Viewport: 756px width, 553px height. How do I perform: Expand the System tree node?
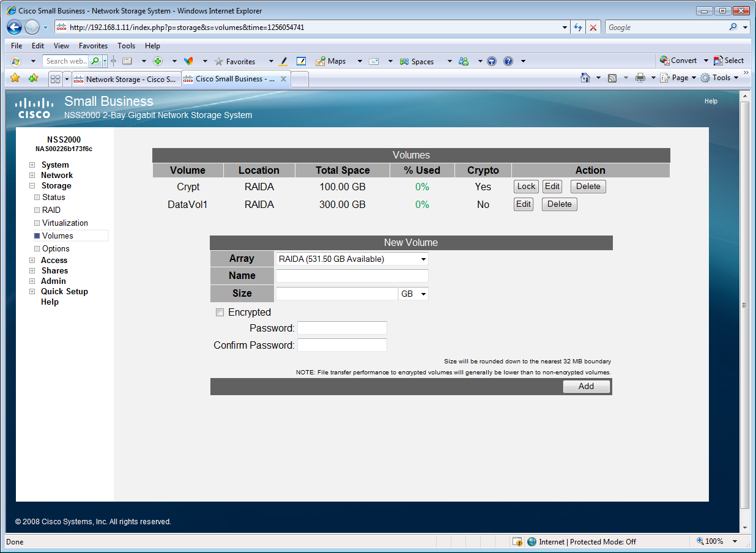click(x=32, y=165)
